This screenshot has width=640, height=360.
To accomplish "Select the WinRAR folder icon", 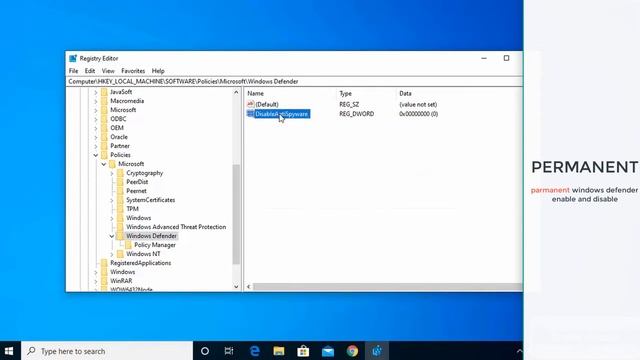I will [x=104, y=281].
